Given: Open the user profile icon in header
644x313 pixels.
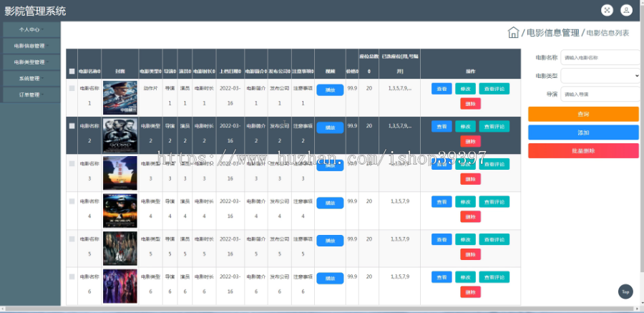Looking at the screenshot, I should pos(626,10).
